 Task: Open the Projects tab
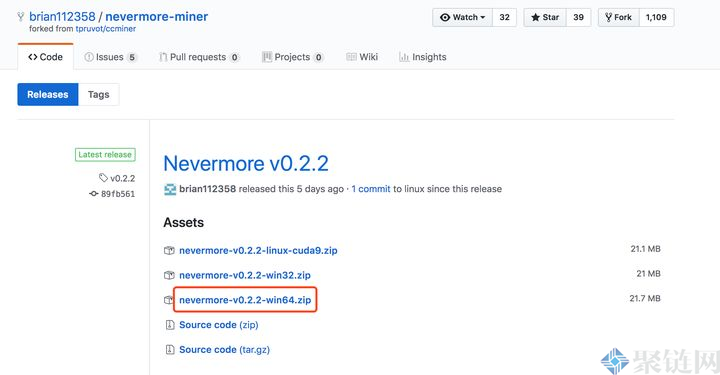tap(292, 57)
